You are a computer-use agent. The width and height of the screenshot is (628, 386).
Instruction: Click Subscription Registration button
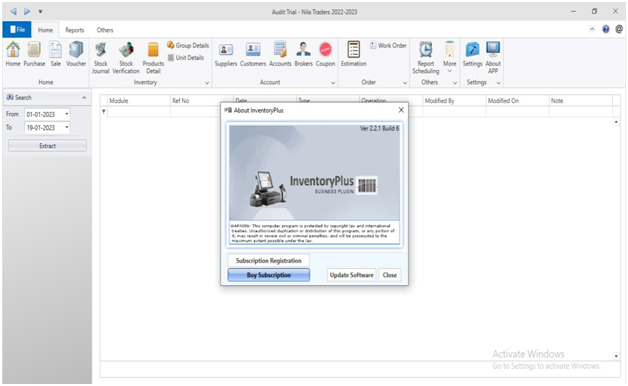point(268,261)
